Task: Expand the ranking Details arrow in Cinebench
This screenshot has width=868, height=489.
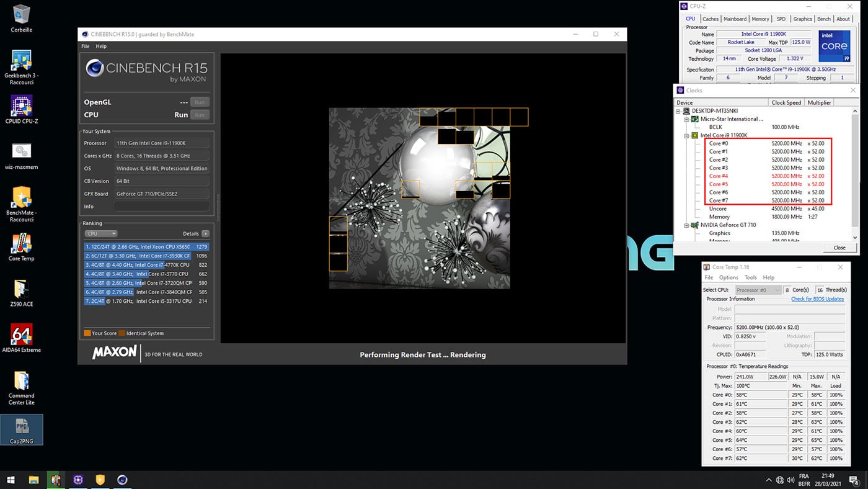Action: pos(205,234)
